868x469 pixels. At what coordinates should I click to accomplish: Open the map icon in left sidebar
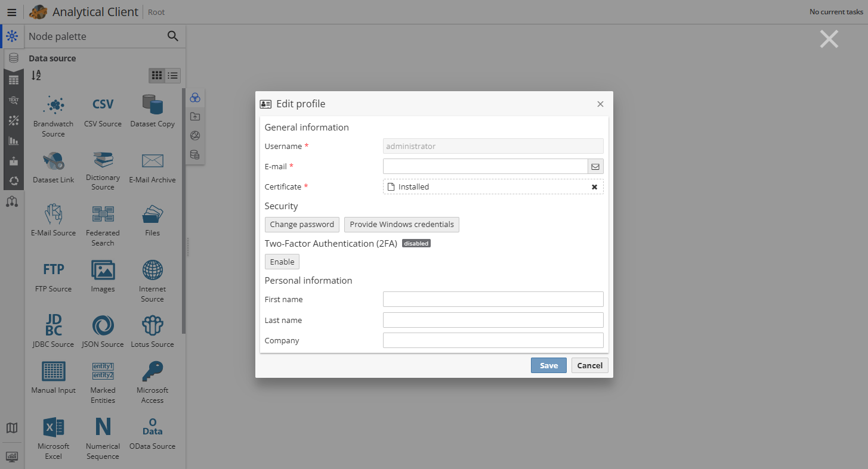coord(12,428)
